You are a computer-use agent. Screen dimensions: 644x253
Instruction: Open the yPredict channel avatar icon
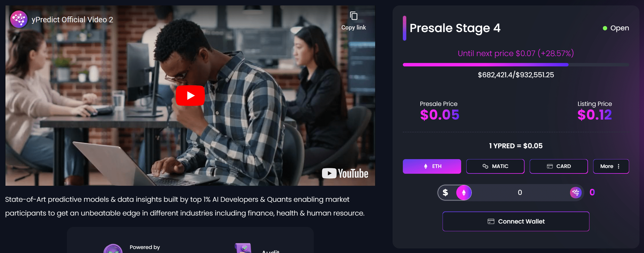coord(19,19)
